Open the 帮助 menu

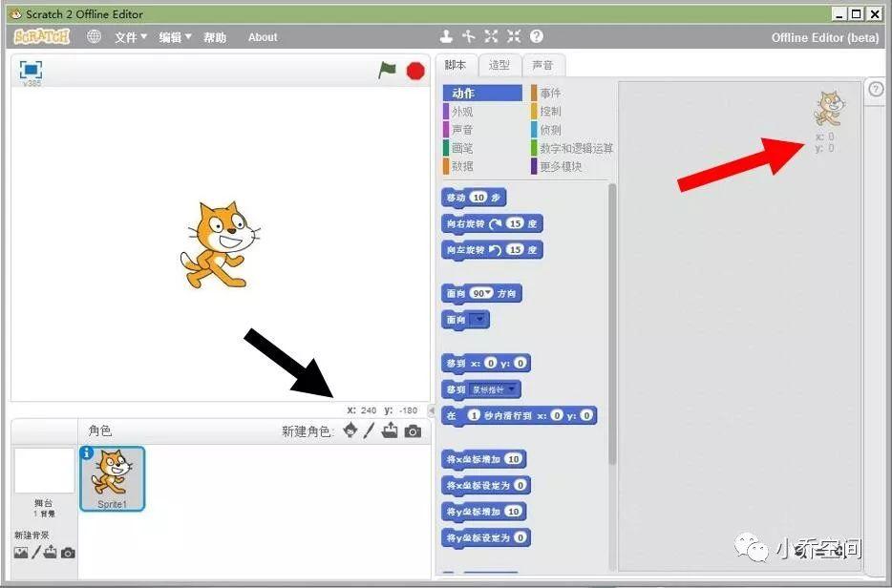[215, 37]
